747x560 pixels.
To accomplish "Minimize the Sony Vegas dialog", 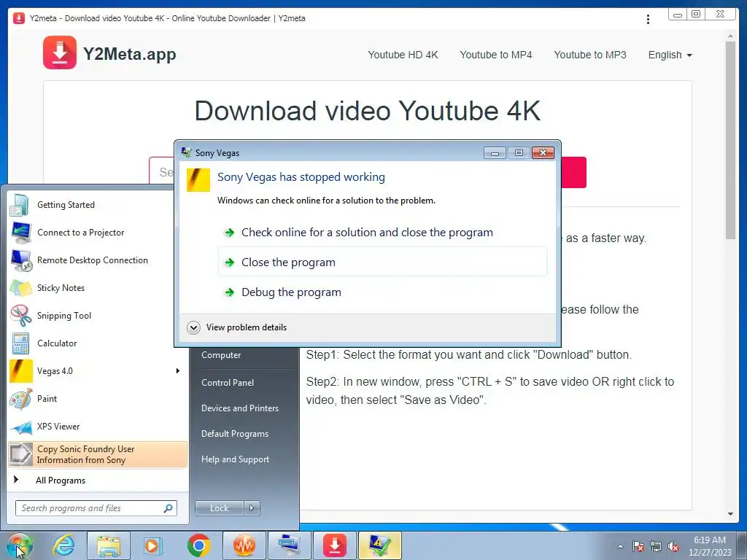I will pos(495,153).
